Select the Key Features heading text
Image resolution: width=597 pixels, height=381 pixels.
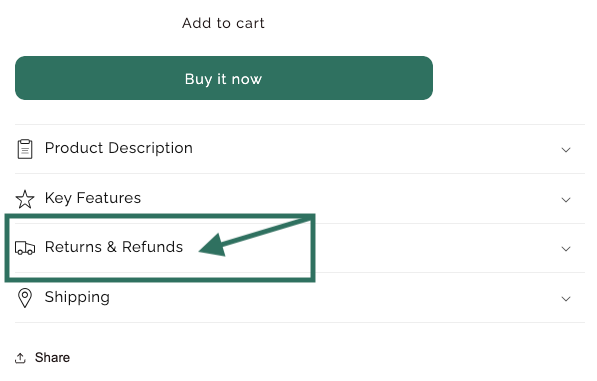click(93, 198)
